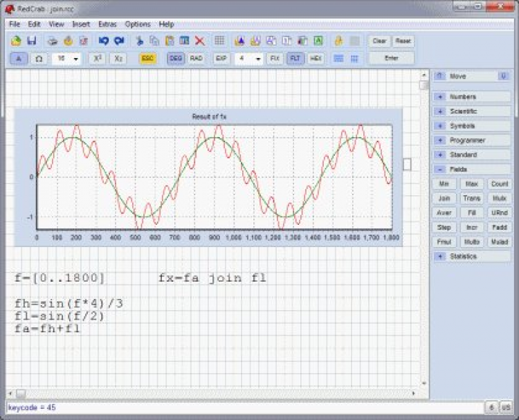519x420 pixels.
Task: Click the Reset button
Action: click(403, 41)
